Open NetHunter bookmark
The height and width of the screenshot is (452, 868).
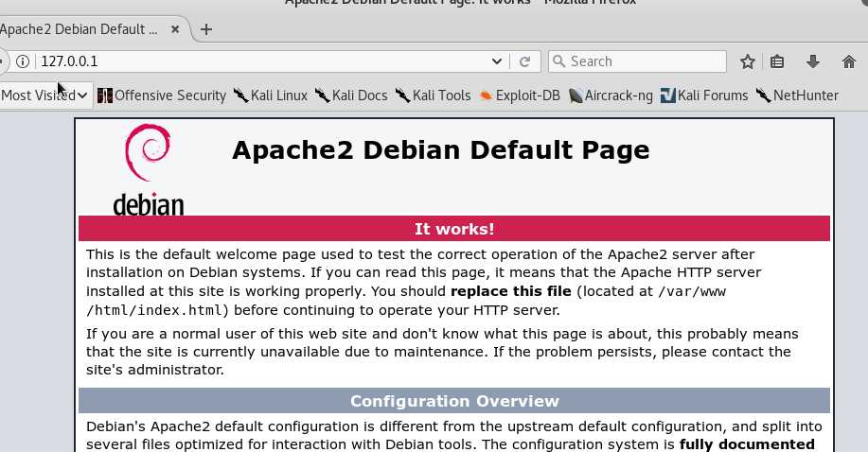coord(797,96)
